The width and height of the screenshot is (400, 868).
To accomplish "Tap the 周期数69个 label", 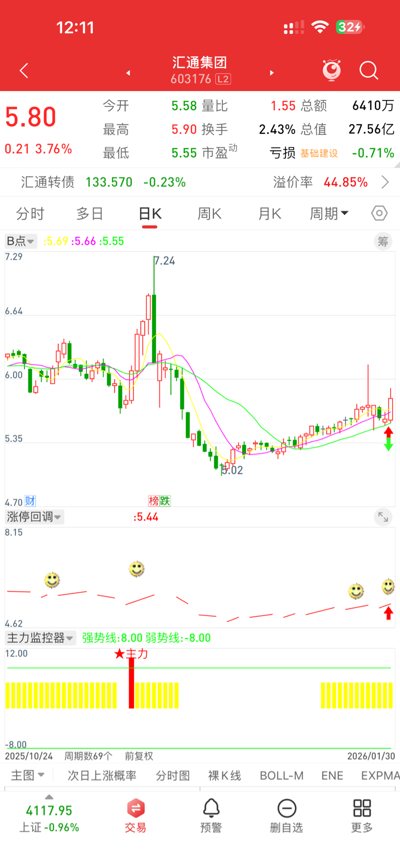I will click(x=88, y=756).
